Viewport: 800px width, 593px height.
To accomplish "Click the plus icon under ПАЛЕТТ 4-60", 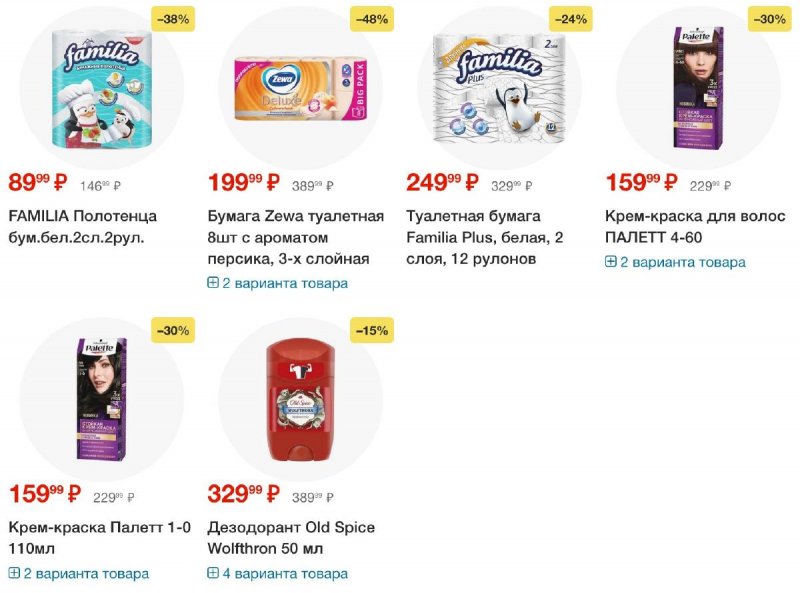I will click(611, 261).
